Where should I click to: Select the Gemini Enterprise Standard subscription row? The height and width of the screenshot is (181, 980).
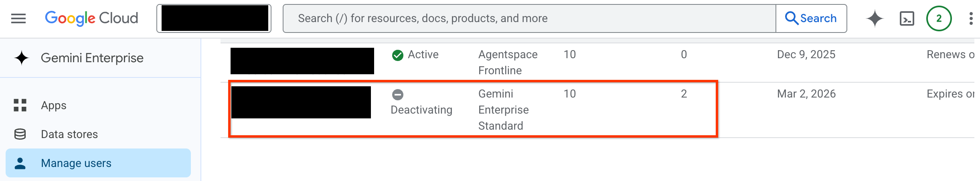click(x=503, y=110)
